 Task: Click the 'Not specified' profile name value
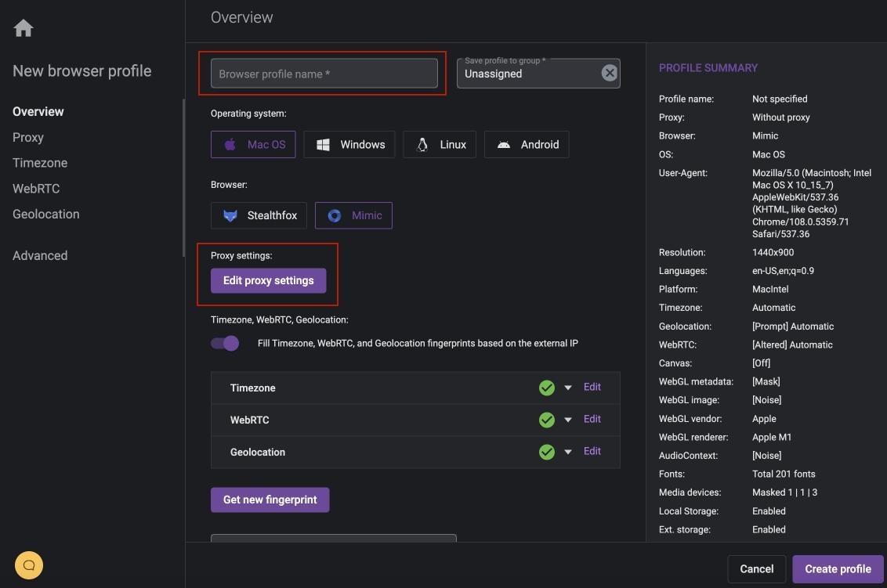coord(780,99)
